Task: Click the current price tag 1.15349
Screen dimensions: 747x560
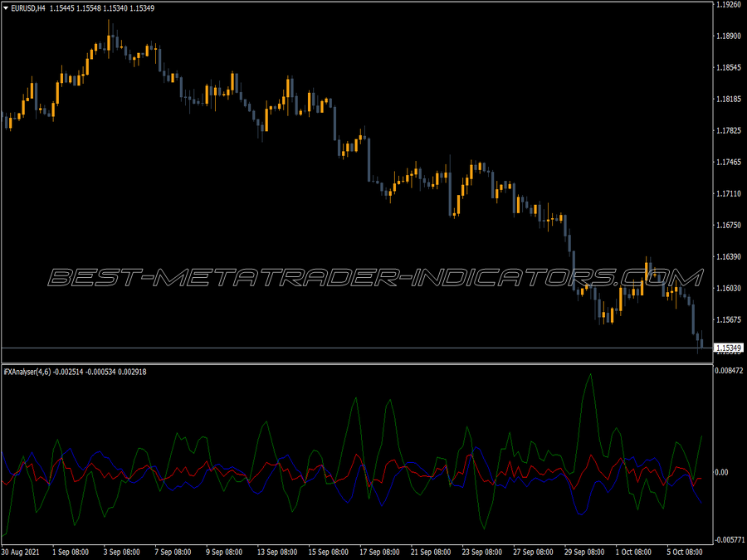Action: 729,348
